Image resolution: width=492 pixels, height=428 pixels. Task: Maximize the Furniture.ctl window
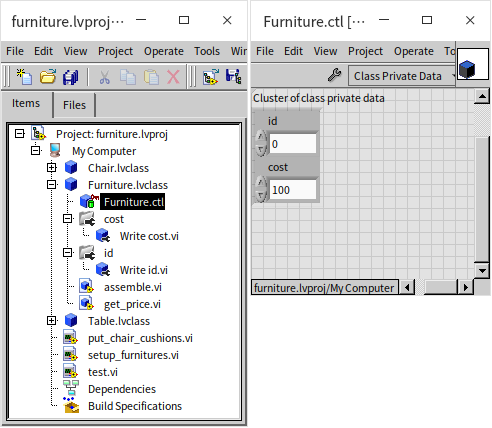[427, 20]
